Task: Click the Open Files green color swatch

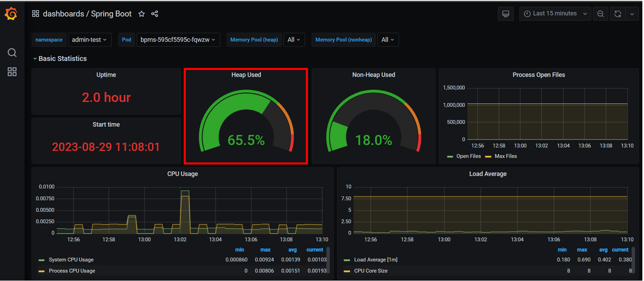Action: pyautogui.click(x=450, y=157)
